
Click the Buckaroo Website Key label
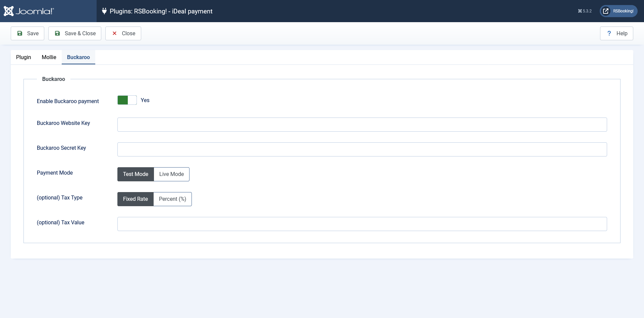[63, 123]
